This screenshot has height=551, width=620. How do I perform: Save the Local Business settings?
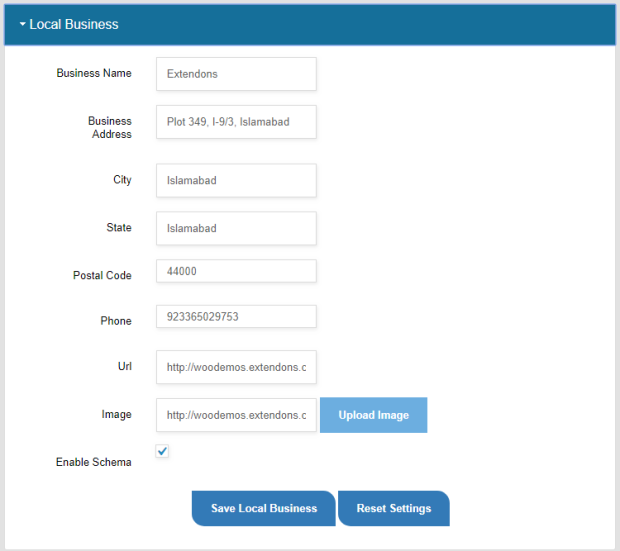click(x=264, y=508)
